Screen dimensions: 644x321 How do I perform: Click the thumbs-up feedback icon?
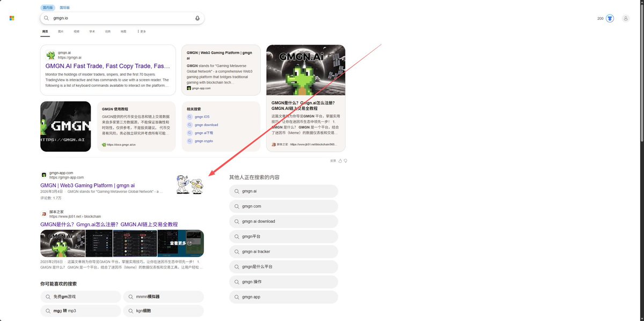click(340, 160)
